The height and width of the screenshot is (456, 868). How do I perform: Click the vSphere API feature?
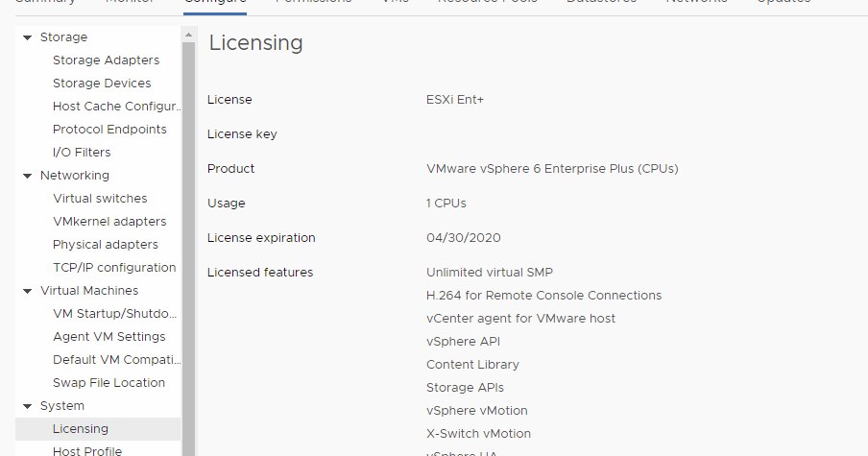463,342
